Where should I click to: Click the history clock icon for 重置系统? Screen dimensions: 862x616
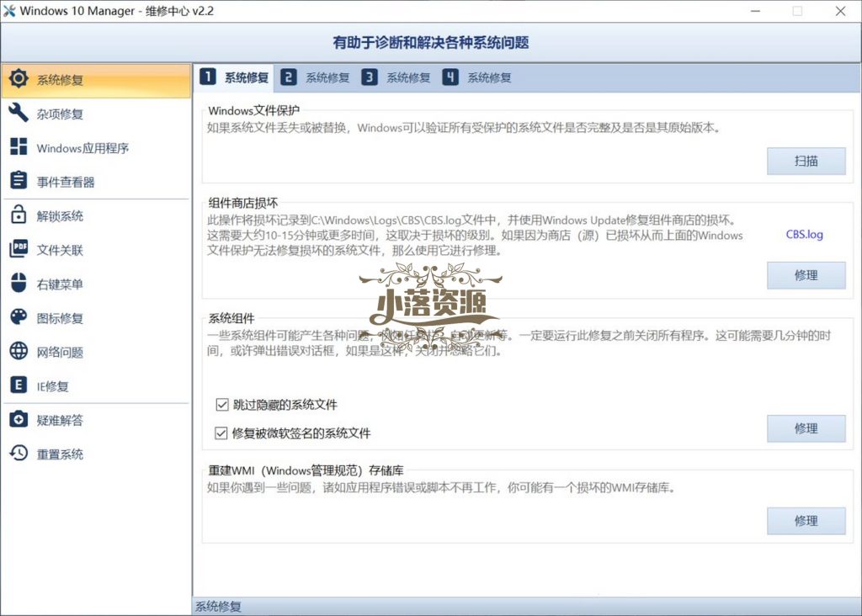19,453
